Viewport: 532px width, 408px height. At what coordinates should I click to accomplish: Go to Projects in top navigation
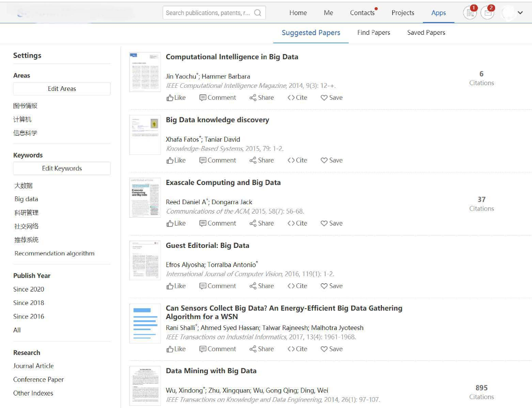click(x=403, y=13)
